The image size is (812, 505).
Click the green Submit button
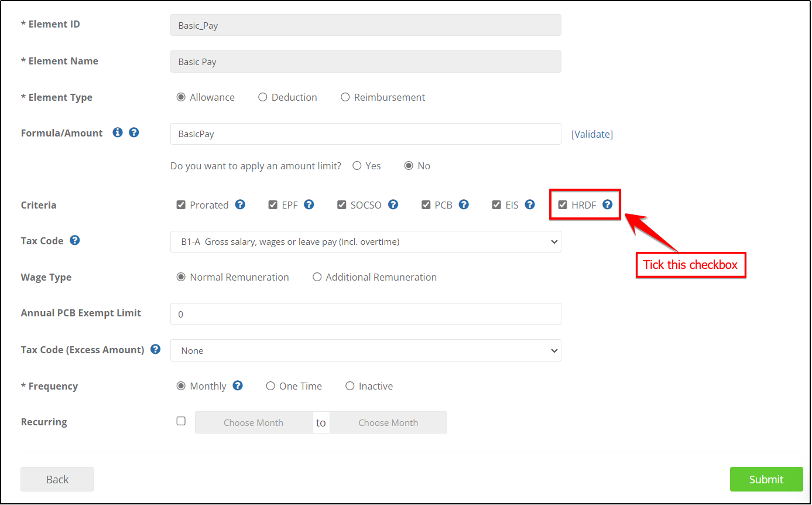point(766,479)
